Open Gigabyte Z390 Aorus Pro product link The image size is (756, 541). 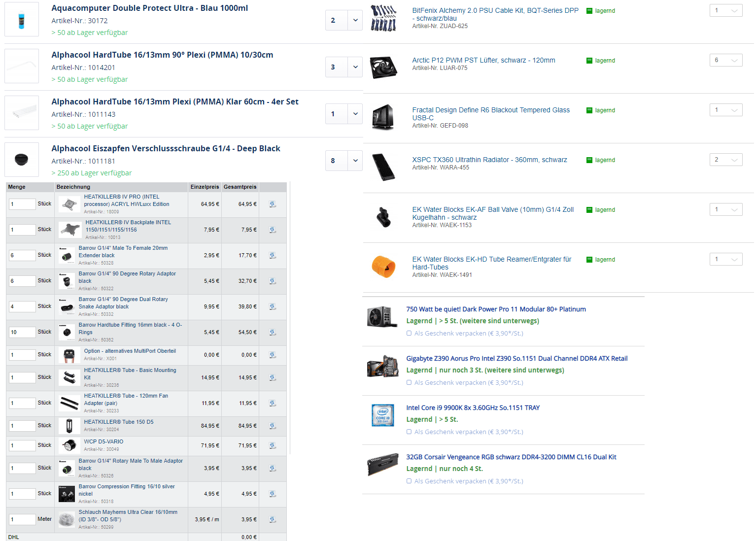coord(517,358)
